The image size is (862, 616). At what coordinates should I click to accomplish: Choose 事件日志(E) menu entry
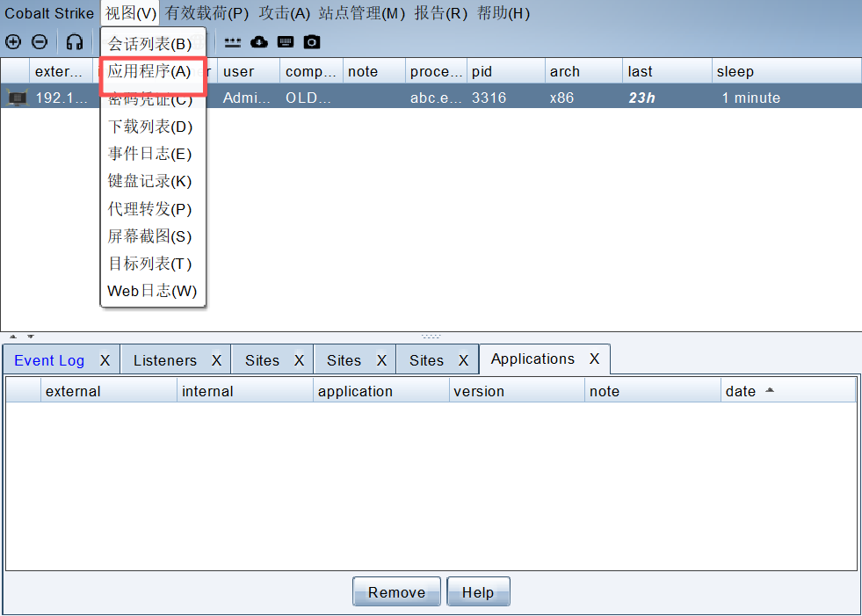[x=153, y=154]
